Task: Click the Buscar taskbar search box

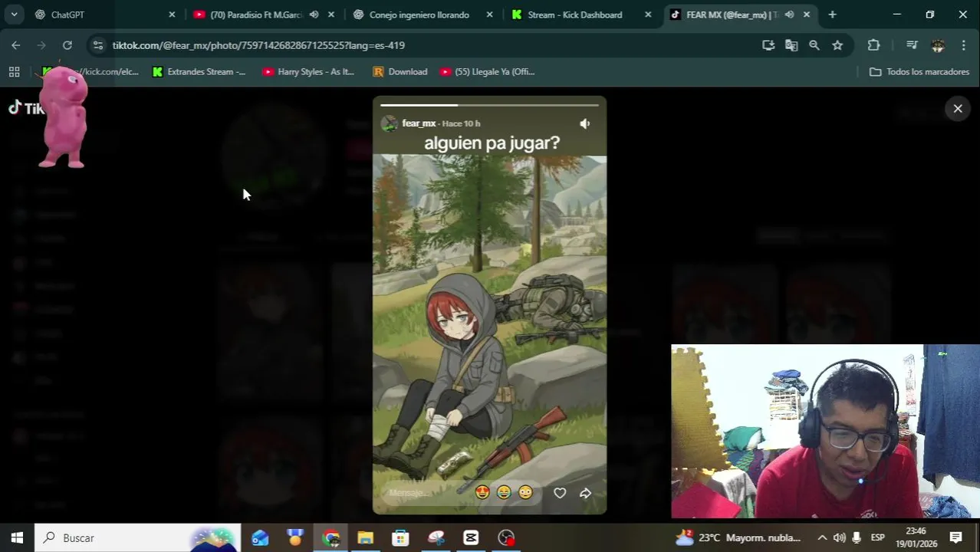Action: pos(138,537)
